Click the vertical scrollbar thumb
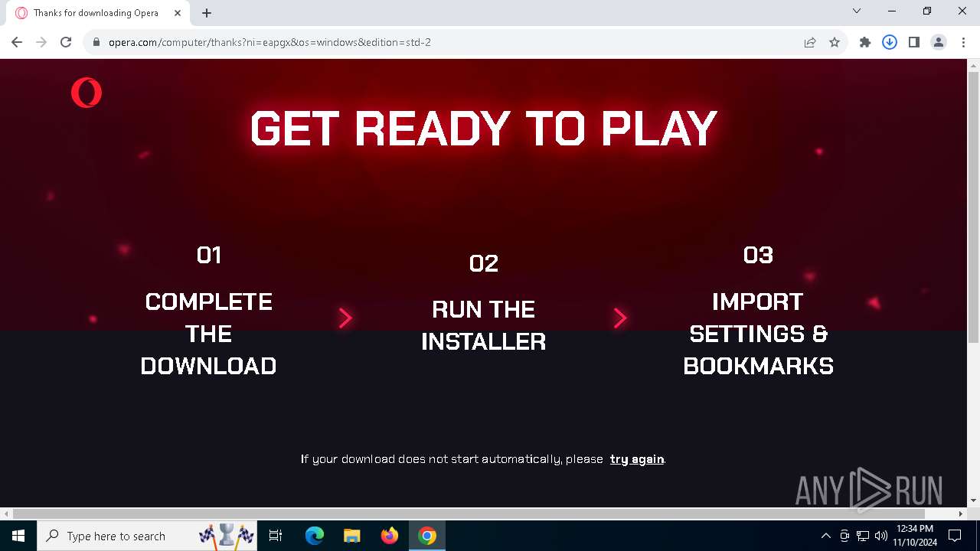The image size is (980, 551). coord(973,207)
